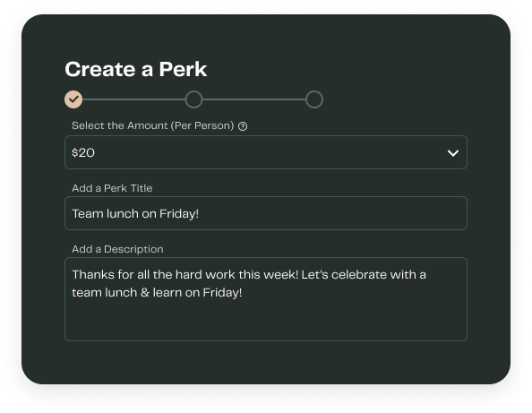Click the "Create a Perk" heading
The height and width of the screenshot is (413, 532).
pos(136,69)
